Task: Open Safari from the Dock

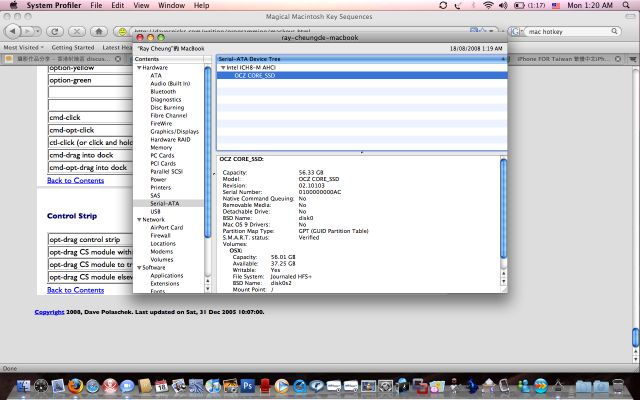Action: point(93,386)
